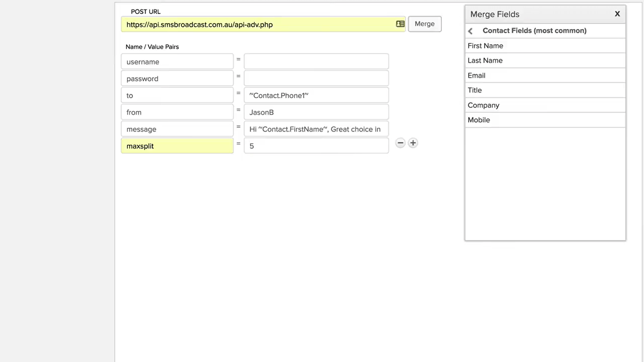Viewport: 644px width, 362px height.
Task: Expand the Contact Fields (most common) section
Action: point(534,31)
